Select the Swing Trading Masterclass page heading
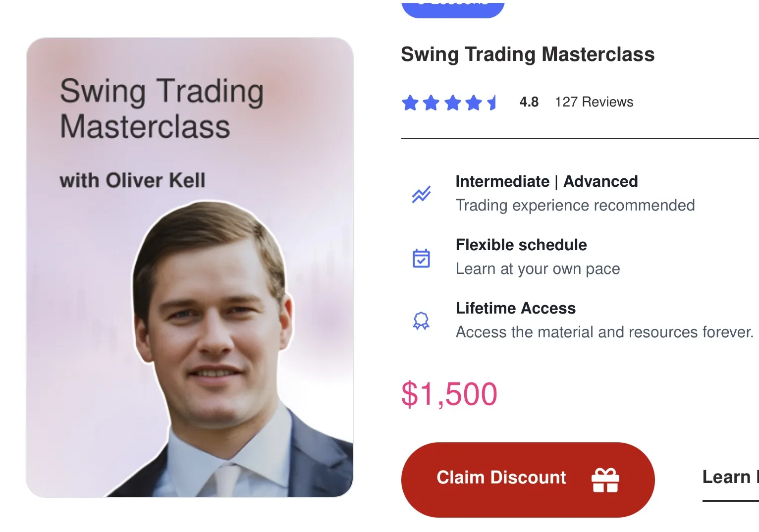This screenshot has height=532, width=759. click(x=527, y=54)
